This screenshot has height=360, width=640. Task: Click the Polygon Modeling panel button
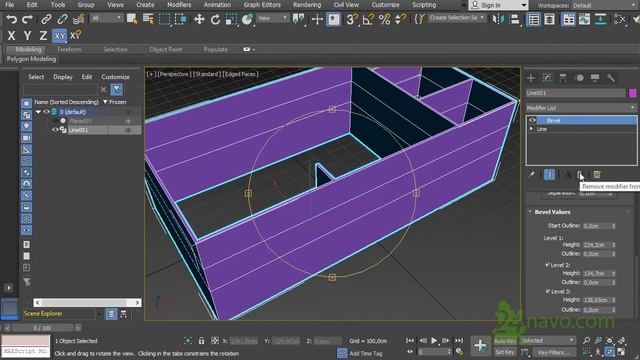31,59
